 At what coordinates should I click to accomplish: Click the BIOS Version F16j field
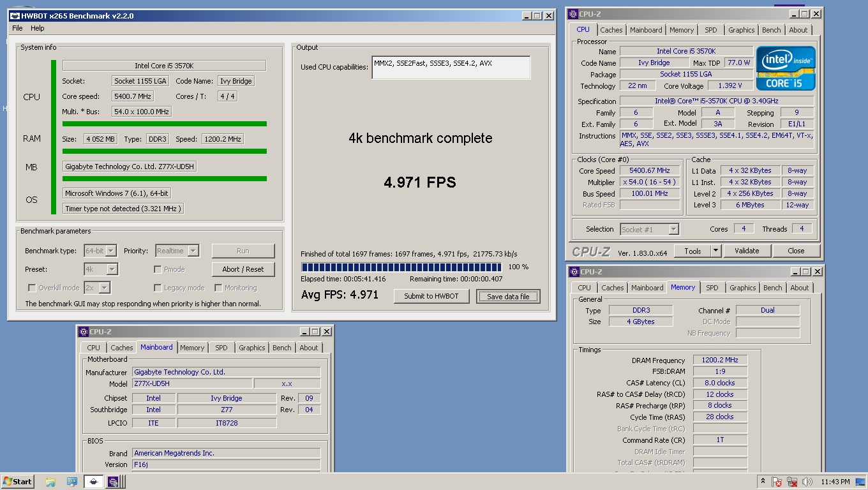(x=227, y=464)
